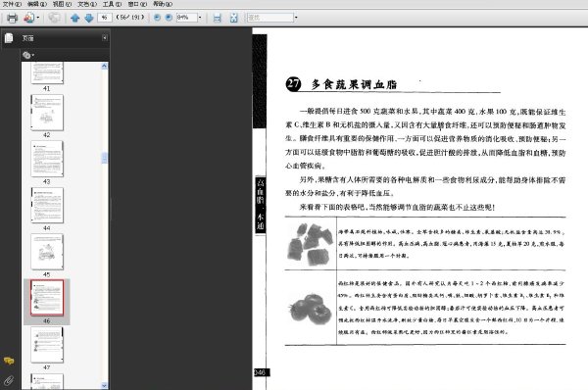Open the Find field dropdown arrow
Screen dimensions: 588x390
click(296, 18)
